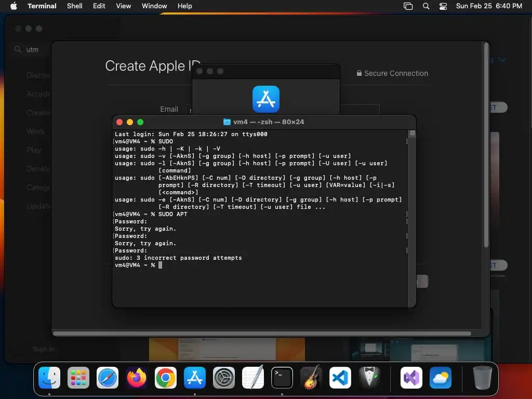The width and height of the screenshot is (532, 399).
Task: Click Sign In in App Store sidebar
Action: pos(44,349)
